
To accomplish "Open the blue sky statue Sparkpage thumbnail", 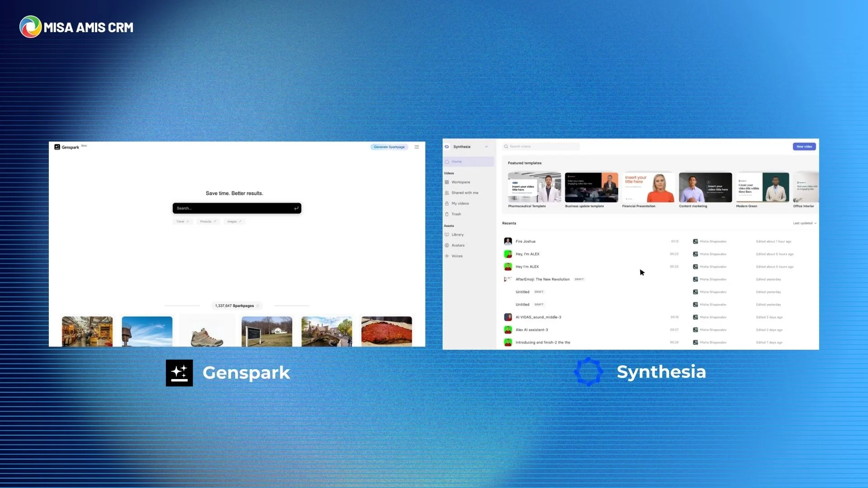I will tap(147, 332).
